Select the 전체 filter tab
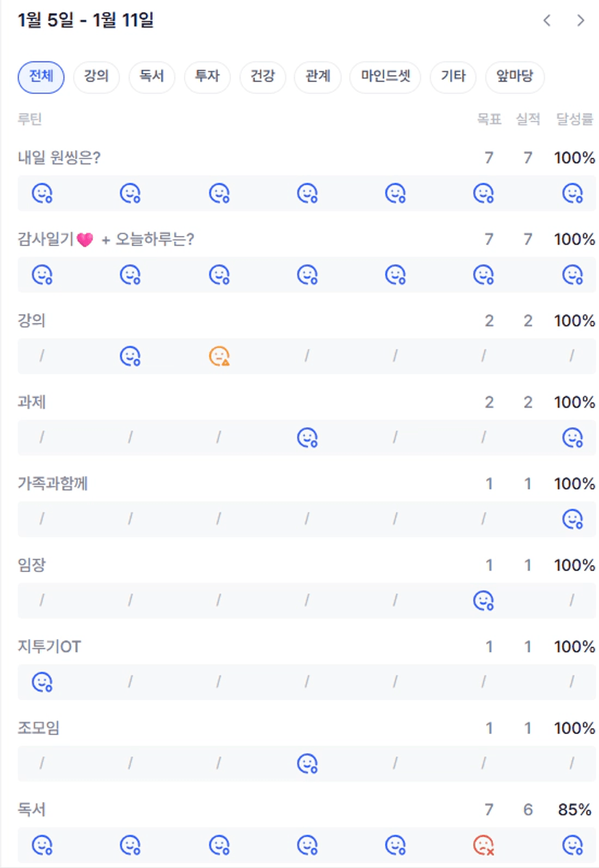Image resolution: width=599 pixels, height=868 pixels. 41,77
